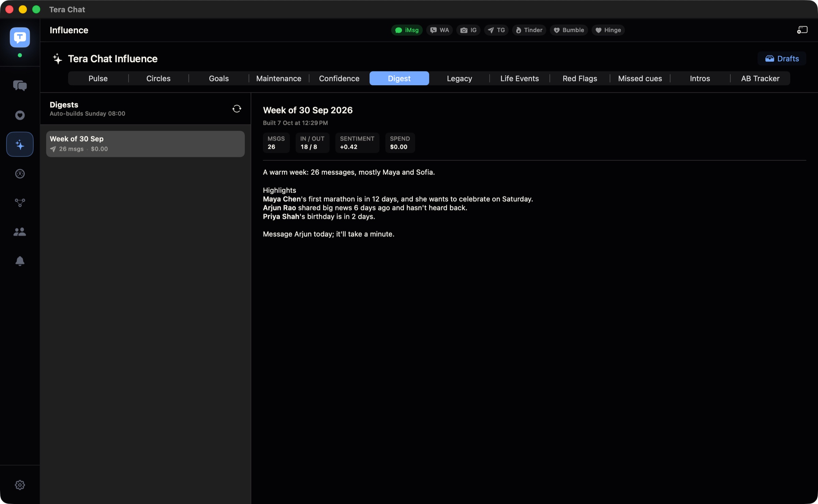Open the Life Events tab
Viewport: 818px width, 504px height.
519,78
